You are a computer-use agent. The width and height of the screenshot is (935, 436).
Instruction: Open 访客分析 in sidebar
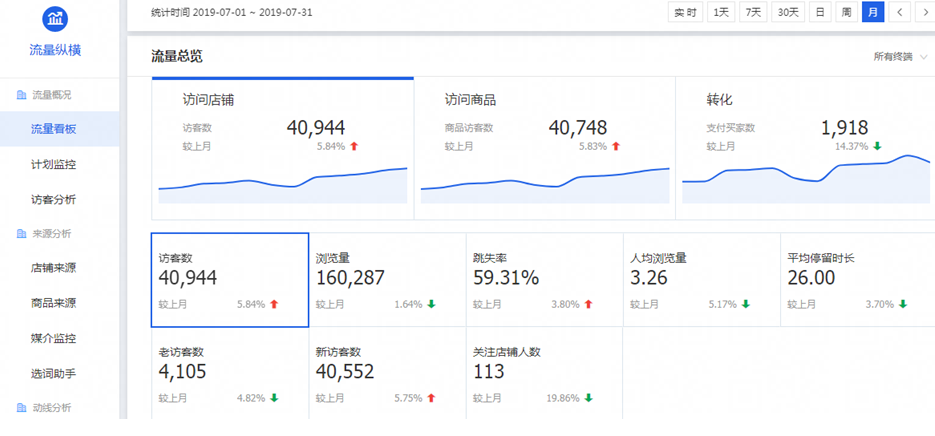click(54, 199)
